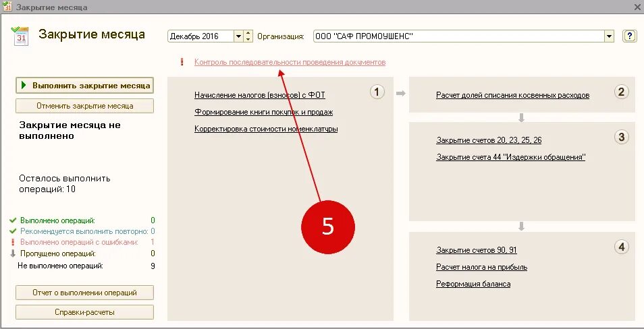The image size is (644, 329).
Task: Open Закрытие счетов 90, 91 link
Action: pos(477,250)
